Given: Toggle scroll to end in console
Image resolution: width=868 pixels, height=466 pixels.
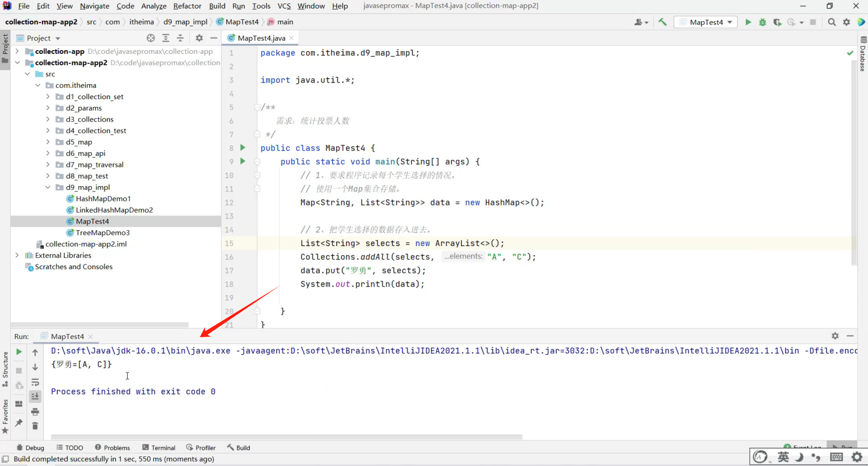Looking at the screenshot, I should (35, 396).
